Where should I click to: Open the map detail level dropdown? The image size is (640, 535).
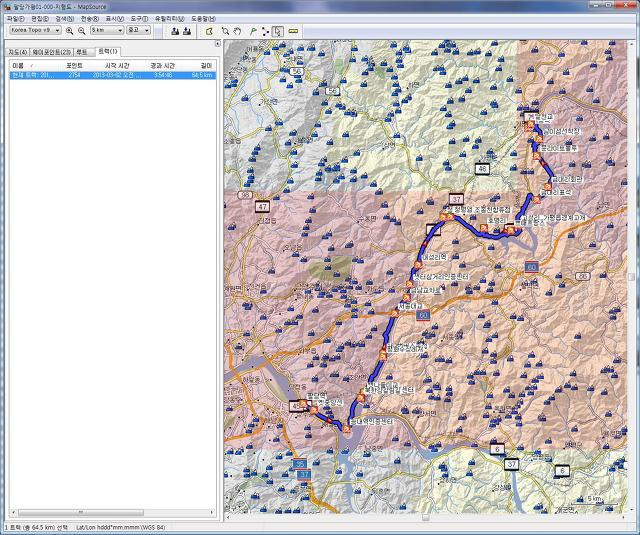click(138, 30)
